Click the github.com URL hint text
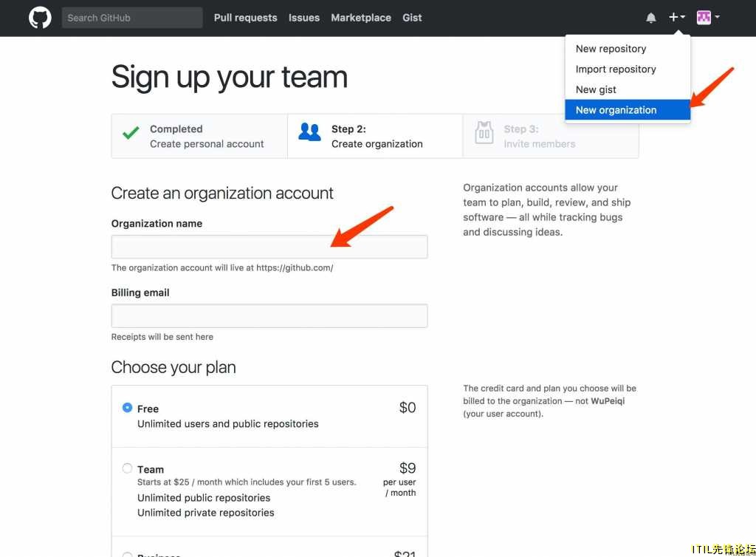 (x=222, y=267)
